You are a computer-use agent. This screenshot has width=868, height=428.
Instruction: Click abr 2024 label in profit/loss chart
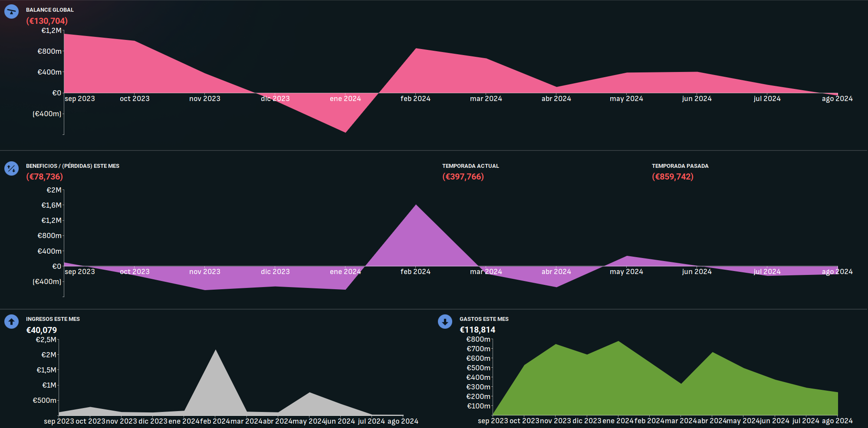(556, 272)
